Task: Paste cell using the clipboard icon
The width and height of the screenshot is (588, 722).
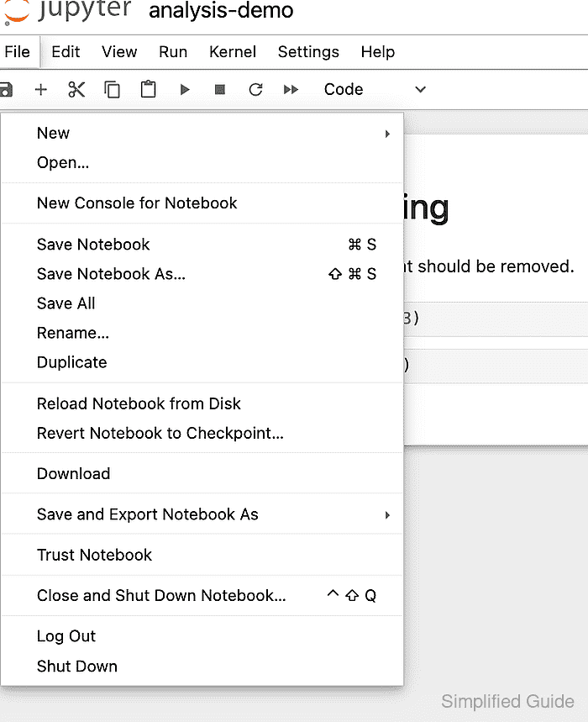Action: click(x=148, y=89)
